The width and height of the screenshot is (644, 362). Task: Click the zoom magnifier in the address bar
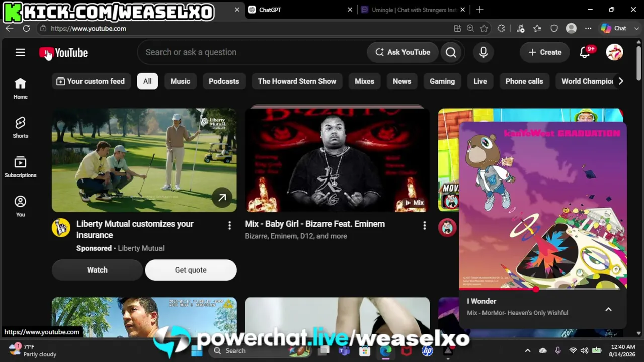[470, 29]
